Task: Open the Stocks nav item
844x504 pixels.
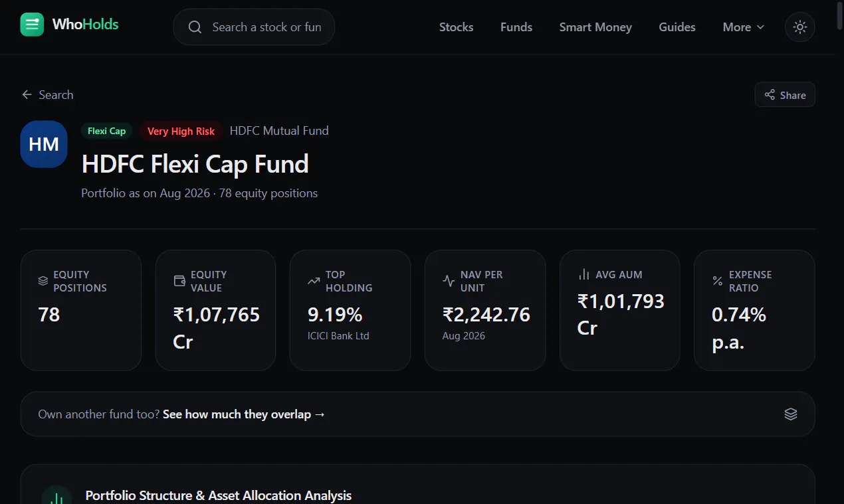Action: (457, 27)
